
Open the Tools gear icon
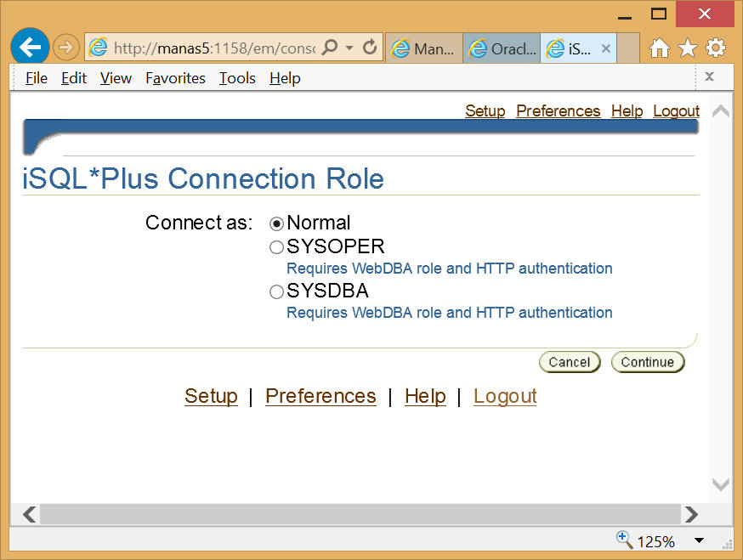coord(716,48)
